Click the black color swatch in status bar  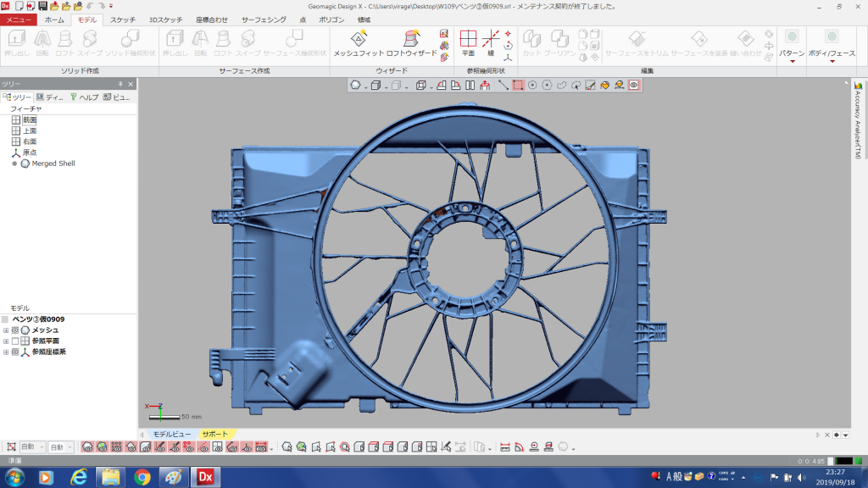843,461
